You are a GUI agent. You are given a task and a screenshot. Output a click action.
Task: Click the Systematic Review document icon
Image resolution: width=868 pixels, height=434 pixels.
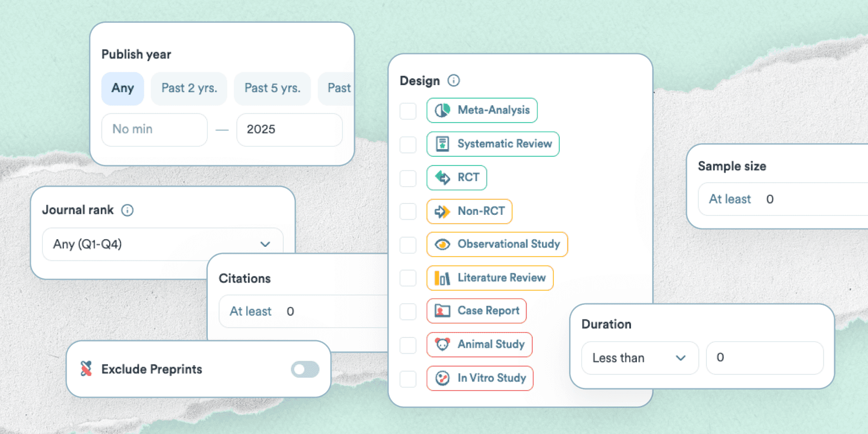coord(443,144)
